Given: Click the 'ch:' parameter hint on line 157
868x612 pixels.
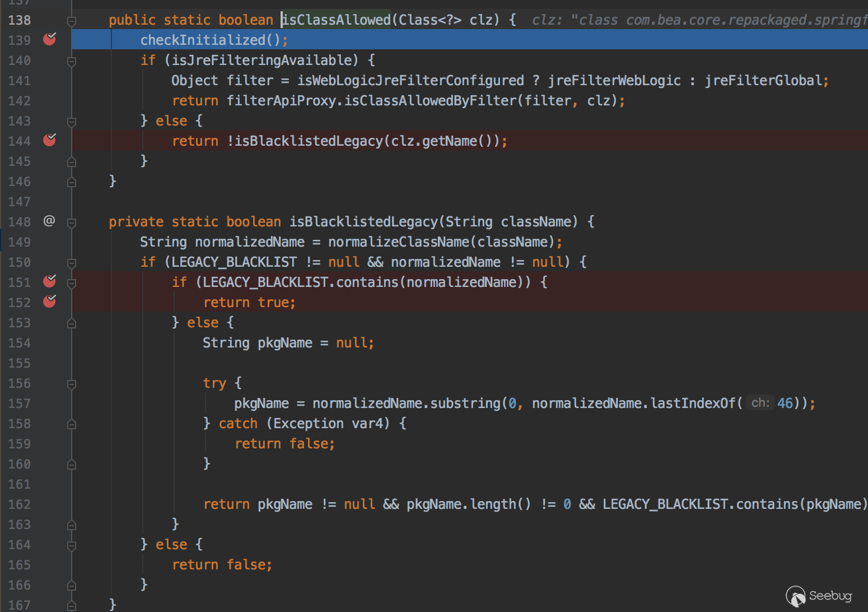Looking at the screenshot, I should point(760,403).
